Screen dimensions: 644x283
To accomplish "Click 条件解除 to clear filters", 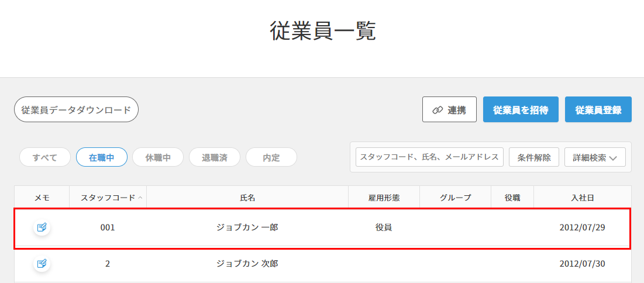I will click(x=534, y=157).
